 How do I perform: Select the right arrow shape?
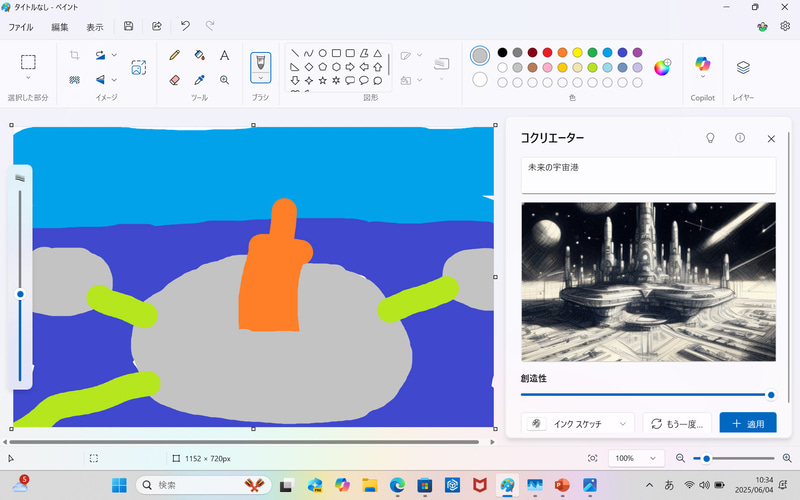350,66
